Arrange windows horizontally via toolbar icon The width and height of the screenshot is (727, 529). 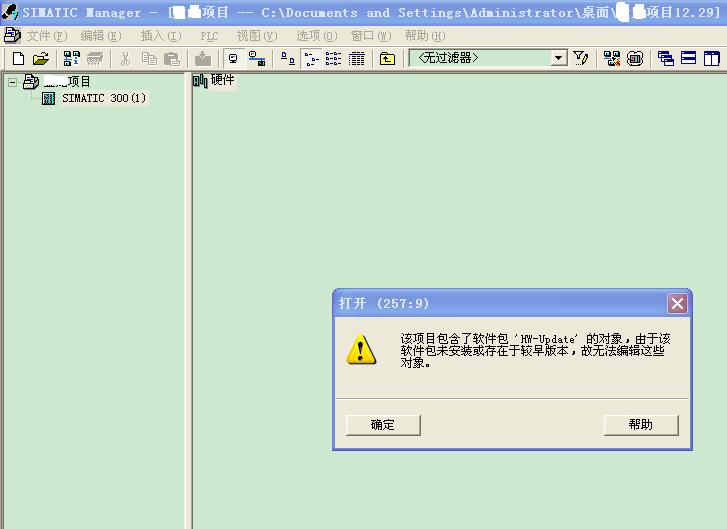click(689, 59)
